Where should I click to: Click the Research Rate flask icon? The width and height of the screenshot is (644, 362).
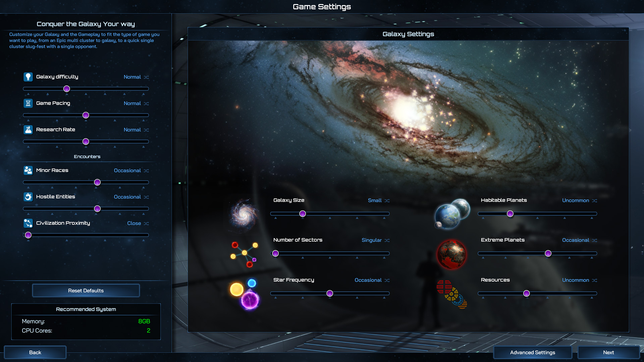(x=28, y=130)
